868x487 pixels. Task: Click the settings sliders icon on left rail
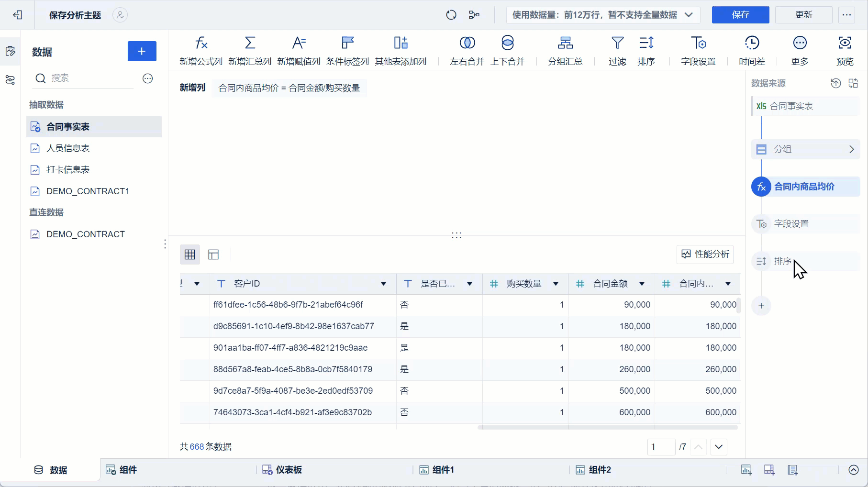coord(10,80)
